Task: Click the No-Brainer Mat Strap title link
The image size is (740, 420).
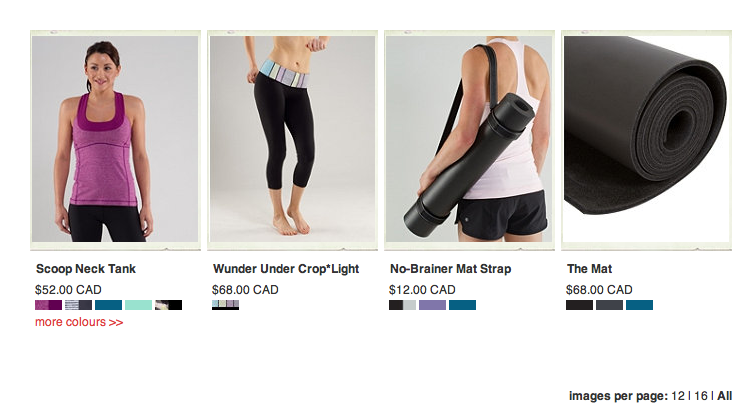Action: tap(451, 269)
